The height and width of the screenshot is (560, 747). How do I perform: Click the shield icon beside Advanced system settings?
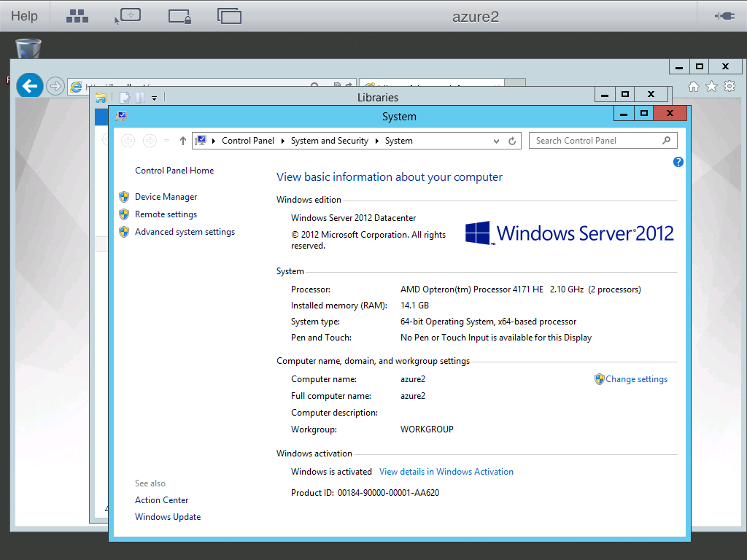click(x=124, y=232)
